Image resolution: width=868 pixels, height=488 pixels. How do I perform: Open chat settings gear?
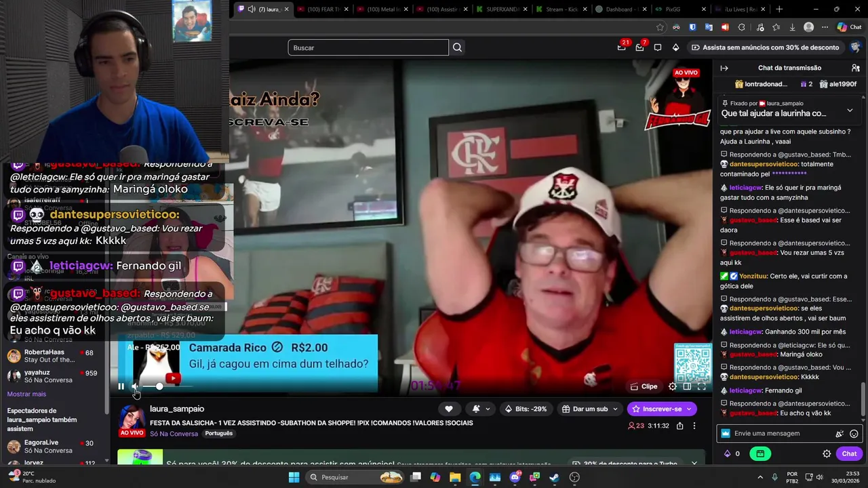point(827,453)
